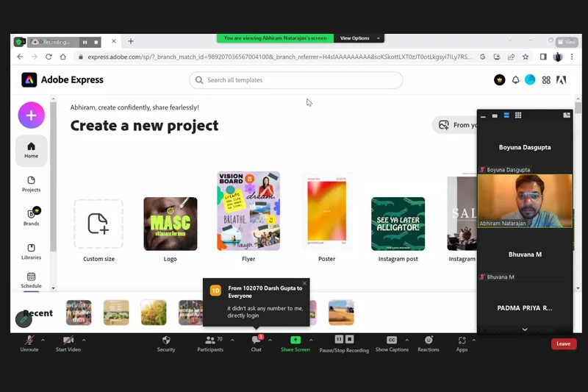Open Home in the Adobe Express sidebar
588x392 pixels.
click(31, 151)
